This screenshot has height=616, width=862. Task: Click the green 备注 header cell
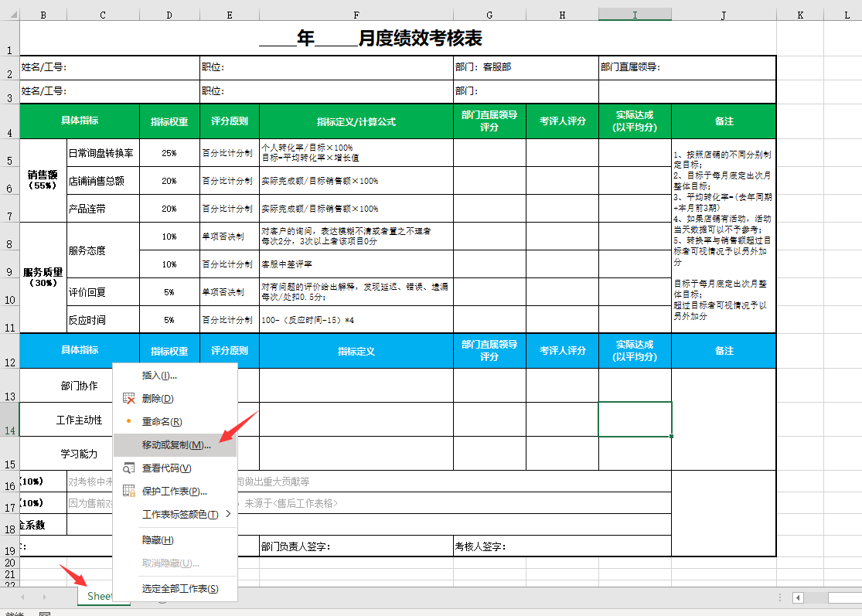click(x=724, y=121)
